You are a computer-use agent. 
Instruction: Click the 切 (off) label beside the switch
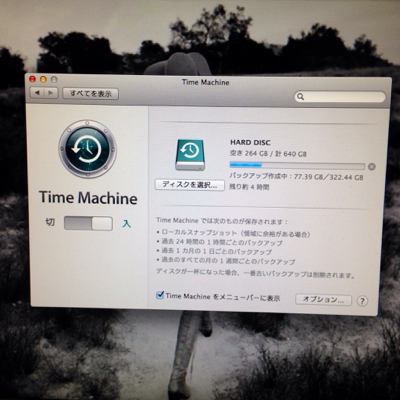point(50,222)
